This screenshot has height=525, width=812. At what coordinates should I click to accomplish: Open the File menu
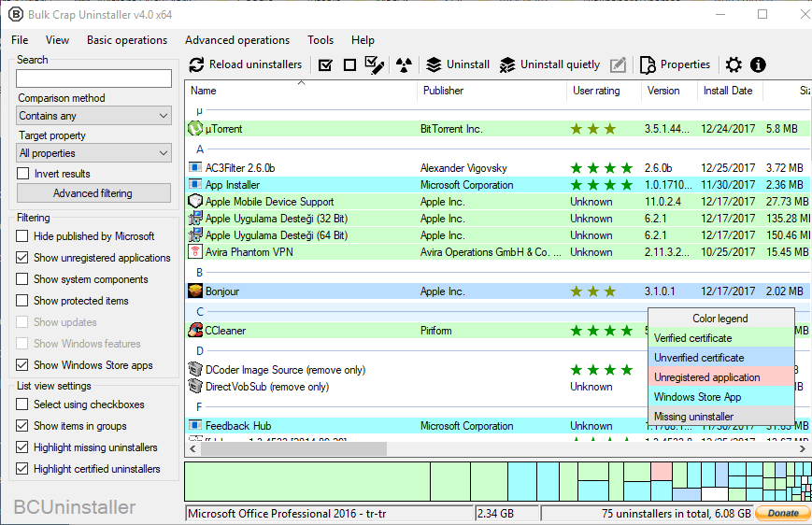[20, 40]
